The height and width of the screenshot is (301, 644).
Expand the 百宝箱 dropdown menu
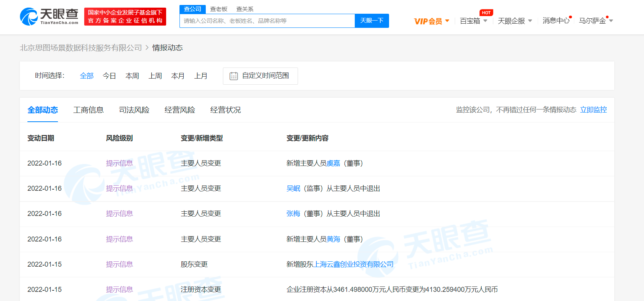click(474, 21)
